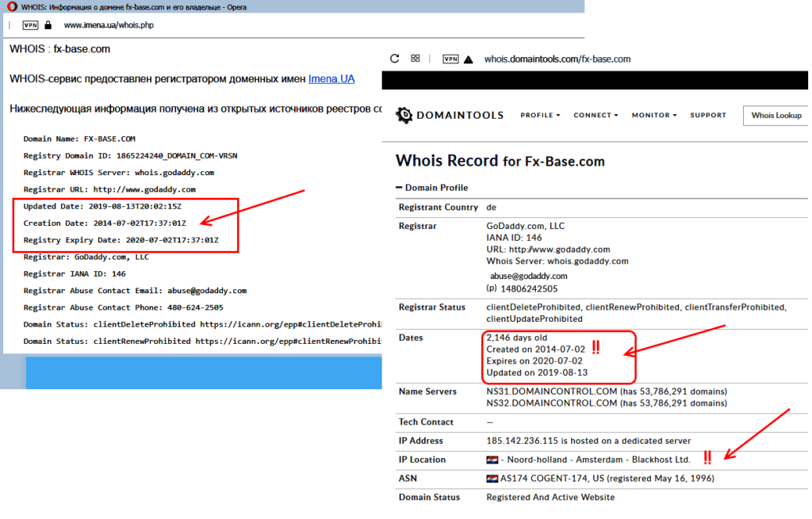This screenshot has height=519, width=812.
Task: Collapse the Domain Profile section
Action: (400, 188)
